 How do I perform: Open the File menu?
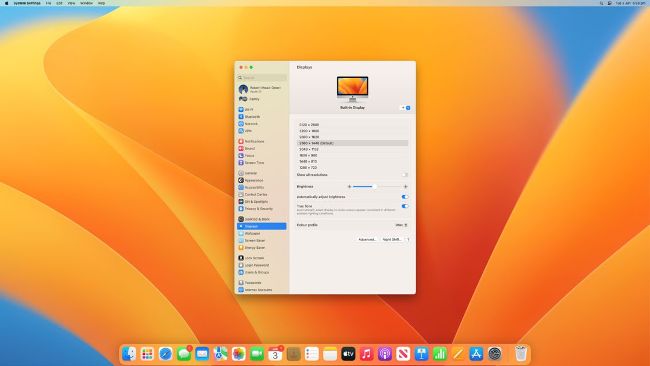pyautogui.click(x=49, y=3)
